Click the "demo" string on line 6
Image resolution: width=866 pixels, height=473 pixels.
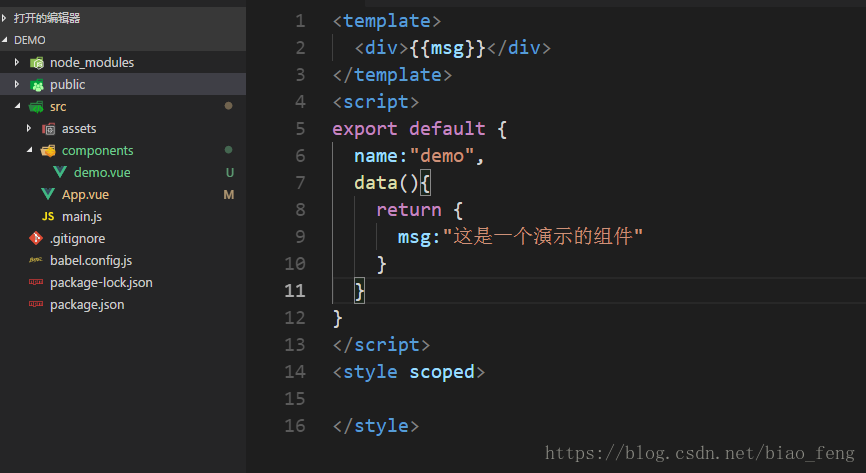tap(442, 156)
